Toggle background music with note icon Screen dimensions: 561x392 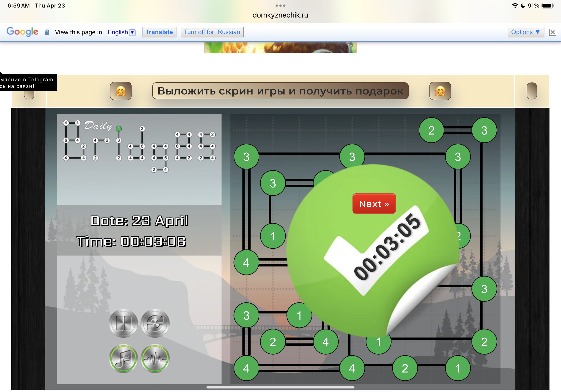click(x=123, y=358)
